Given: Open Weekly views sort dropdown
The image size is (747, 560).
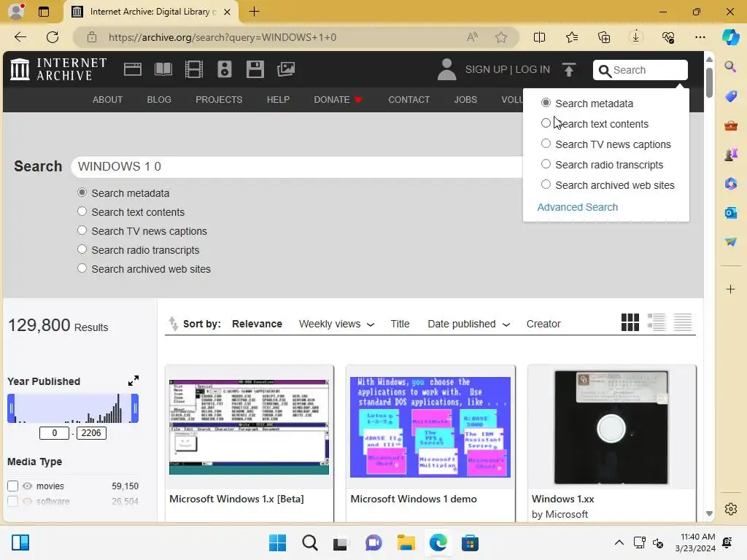Looking at the screenshot, I should pyautogui.click(x=336, y=324).
